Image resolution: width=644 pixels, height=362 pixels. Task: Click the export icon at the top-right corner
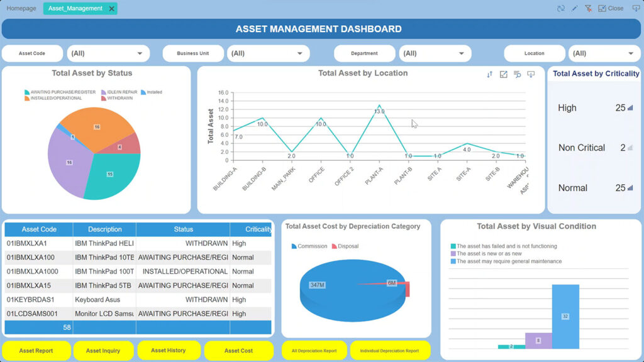click(x=635, y=8)
